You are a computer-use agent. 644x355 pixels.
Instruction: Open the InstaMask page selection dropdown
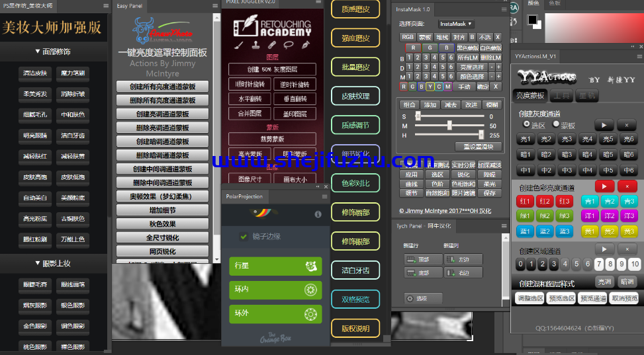(456, 24)
